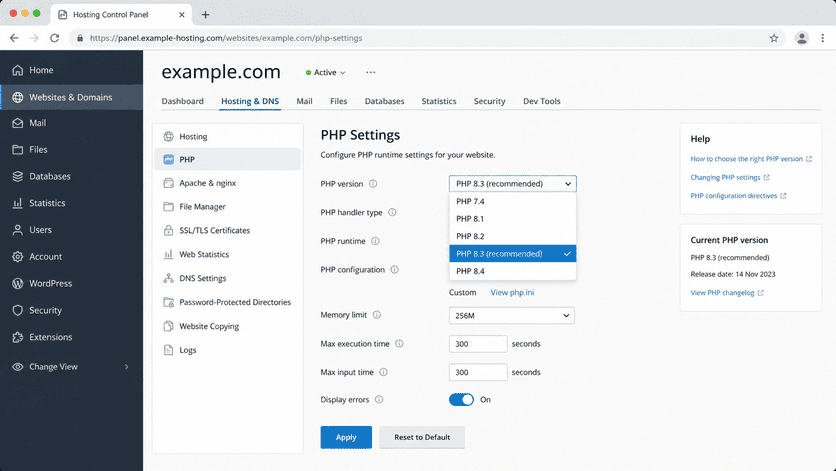Screen dimensions: 836x471
Task: Click the Statistics bar chart icon in the sidebar
Action: [18, 203]
